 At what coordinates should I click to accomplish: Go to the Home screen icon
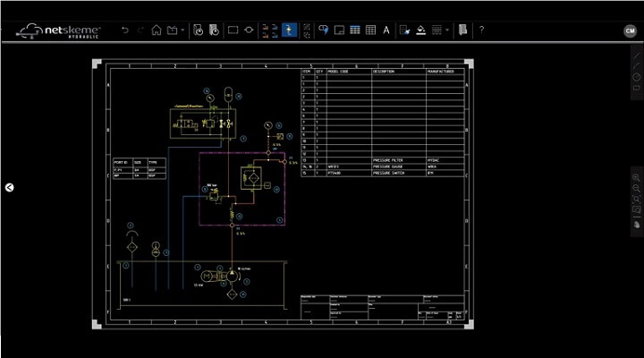click(x=156, y=30)
